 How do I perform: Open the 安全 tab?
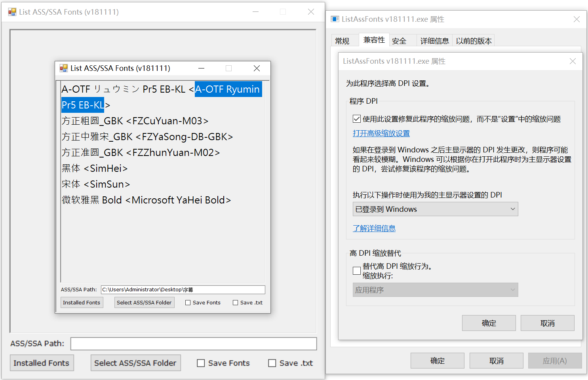click(x=399, y=41)
